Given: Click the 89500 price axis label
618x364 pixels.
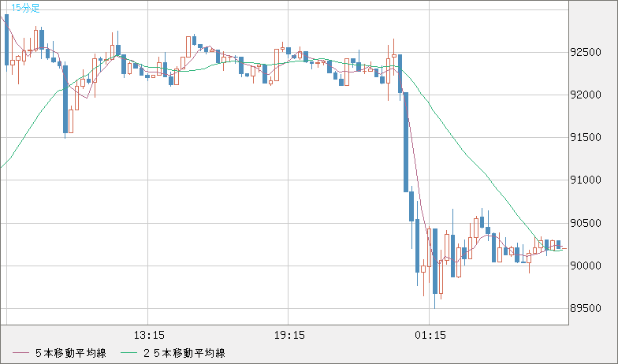Looking at the screenshot, I should pos(585,308).
